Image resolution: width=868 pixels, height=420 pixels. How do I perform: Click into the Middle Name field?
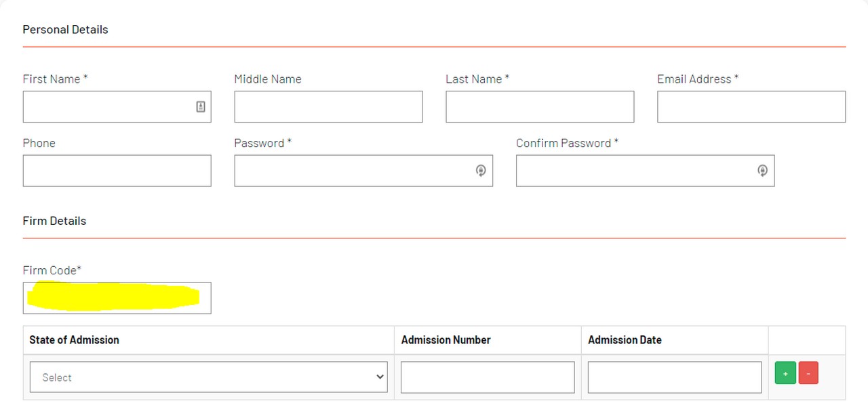pos(328,107)
